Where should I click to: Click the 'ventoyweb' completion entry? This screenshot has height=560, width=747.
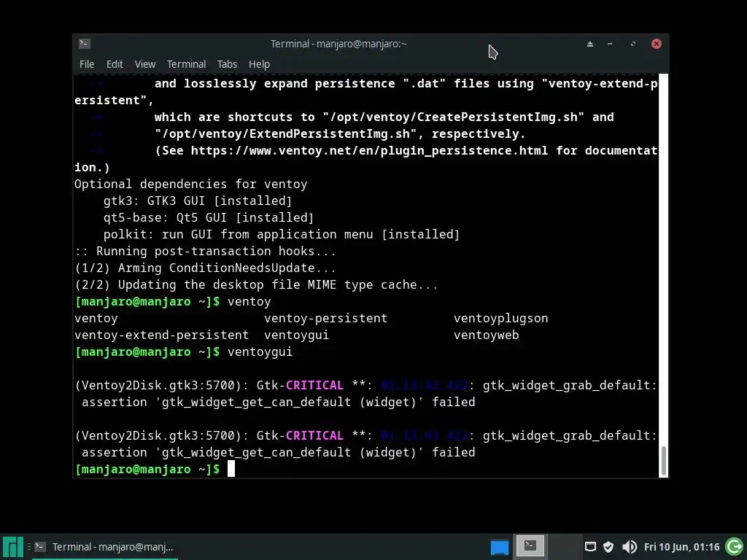[486, 335]
